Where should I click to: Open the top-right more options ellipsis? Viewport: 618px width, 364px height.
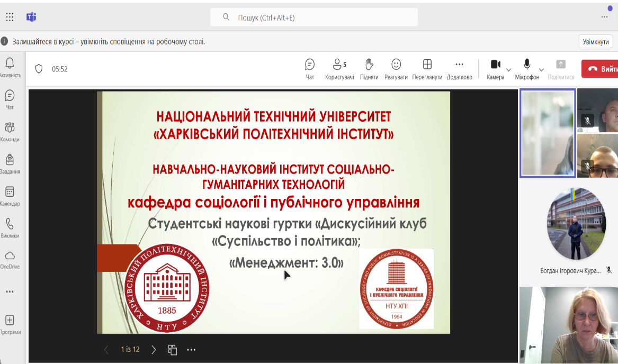(604, 17)
